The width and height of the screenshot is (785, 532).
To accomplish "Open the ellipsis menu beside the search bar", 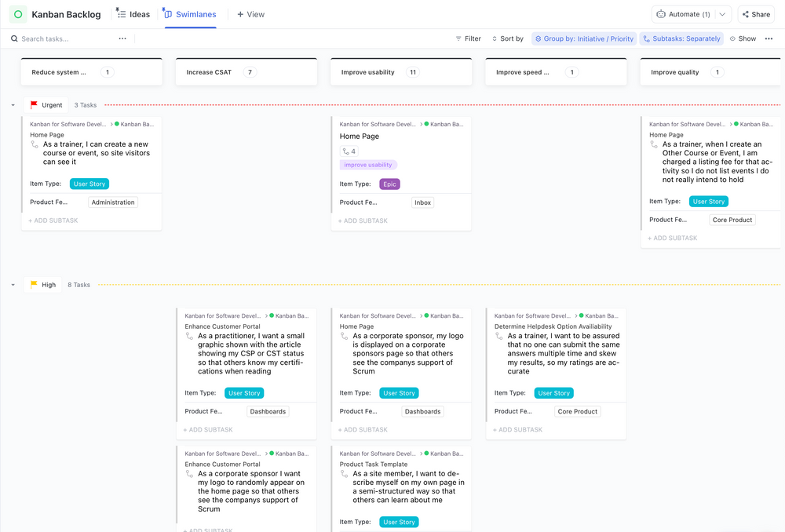I will click(x=123, y=38).
